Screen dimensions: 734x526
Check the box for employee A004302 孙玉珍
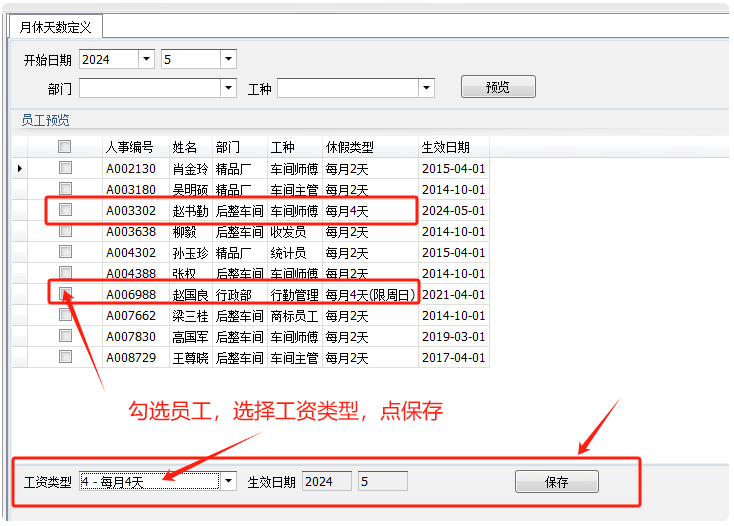(x=65, y=252)
